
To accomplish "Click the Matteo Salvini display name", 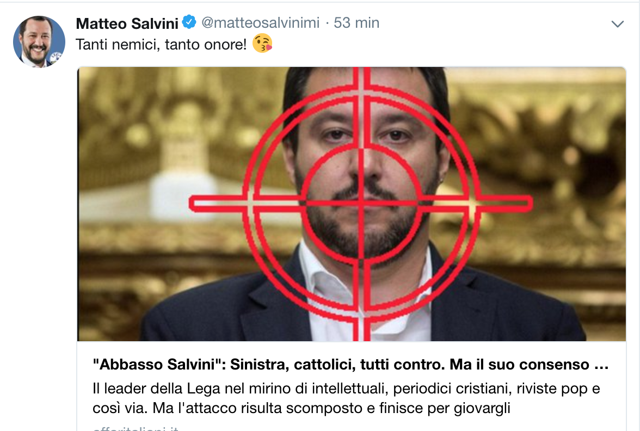I will coord(127,23).
